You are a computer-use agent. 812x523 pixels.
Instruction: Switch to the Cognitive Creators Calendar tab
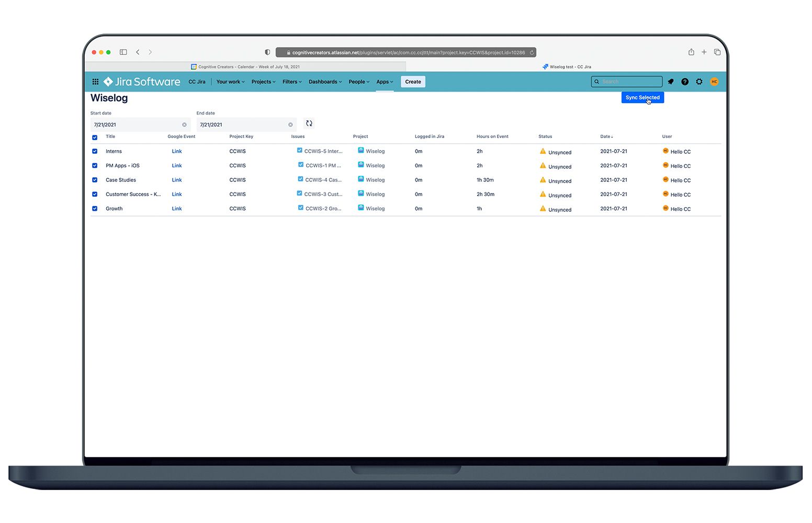[x=245, y=67]
